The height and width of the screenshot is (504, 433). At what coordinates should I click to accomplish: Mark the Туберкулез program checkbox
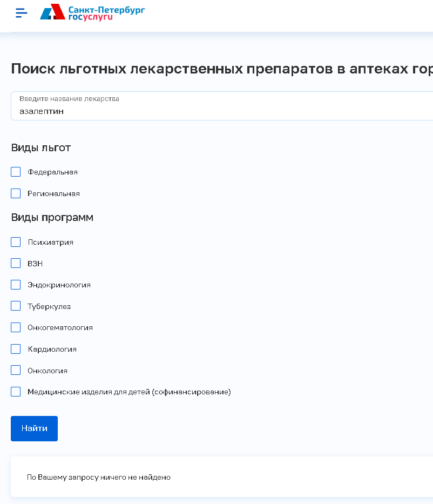(16, 306)
